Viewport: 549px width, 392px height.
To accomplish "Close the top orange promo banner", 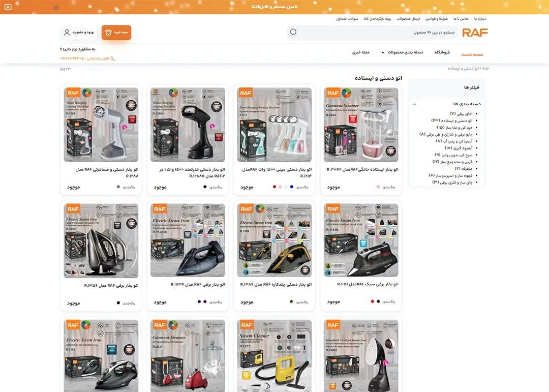I will pos(8,7).
